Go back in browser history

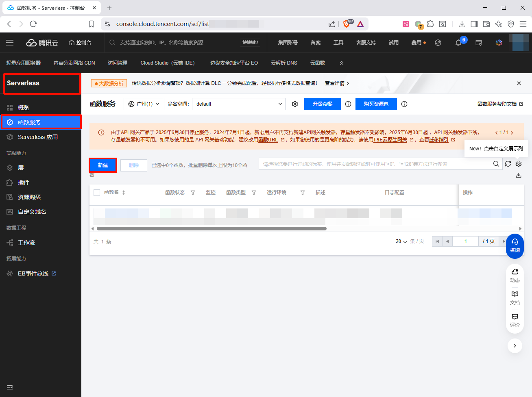[x=9, y=24]
